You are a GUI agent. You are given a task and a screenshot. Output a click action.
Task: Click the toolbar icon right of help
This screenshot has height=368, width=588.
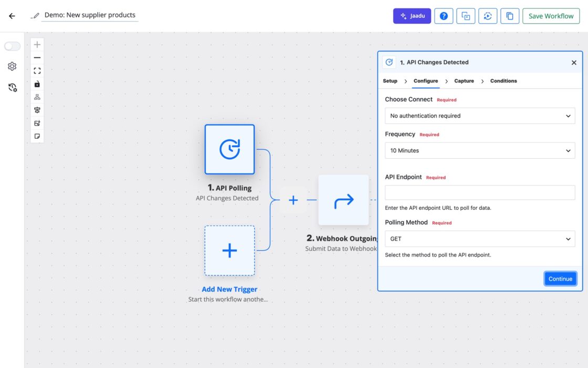[466, 16]
